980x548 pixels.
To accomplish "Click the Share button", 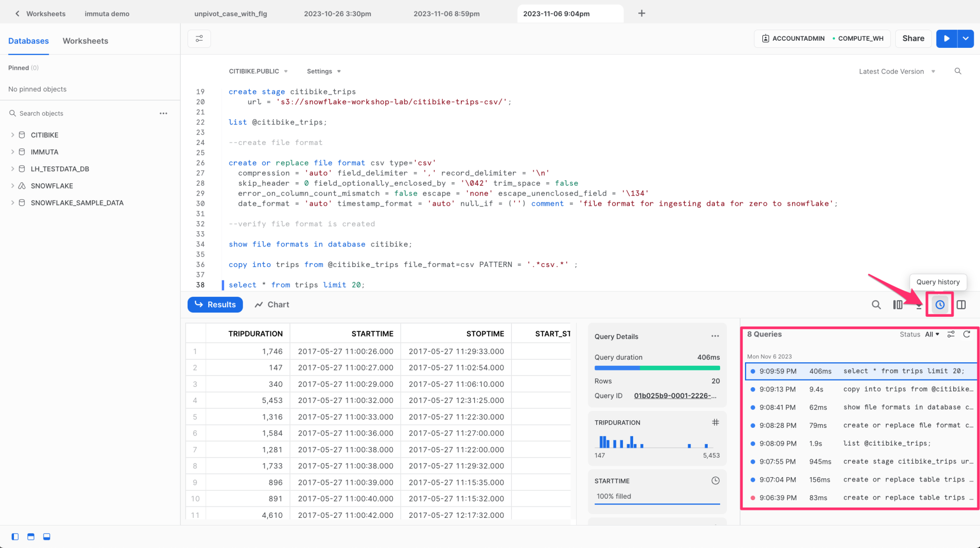I will coord(912,38).
